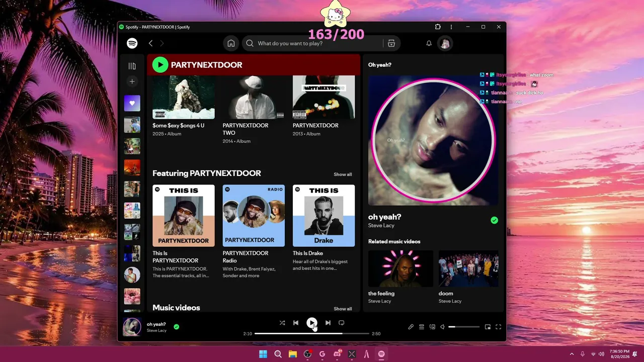Click the Spotify taskbar icon
Image resolution: width=644 pixels, height=362 pixels.
tap(381, 354)
